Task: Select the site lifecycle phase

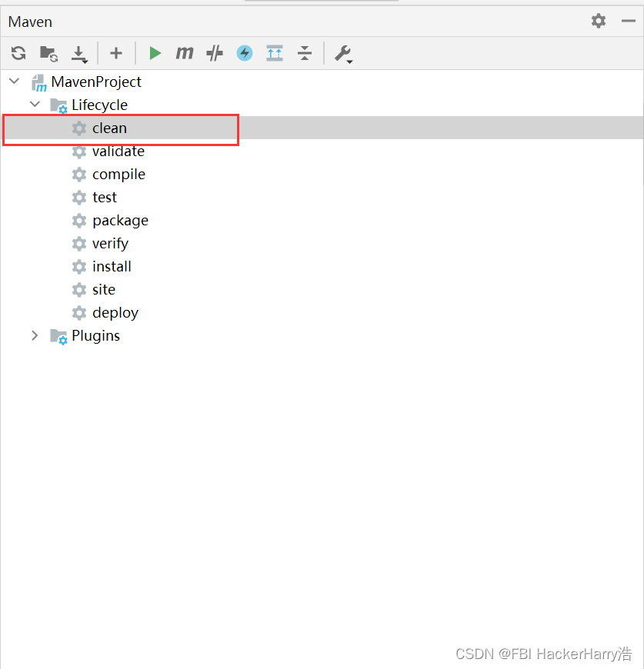Action: [x=104, y=290]
